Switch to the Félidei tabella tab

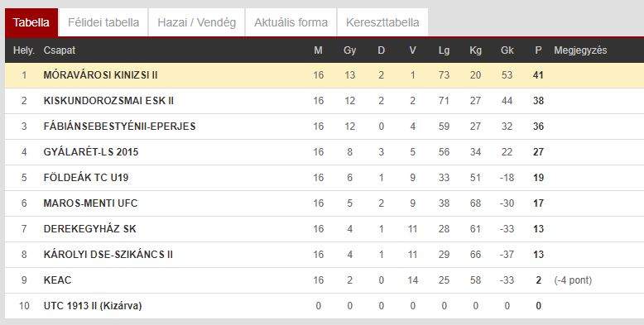coord(103,22)
